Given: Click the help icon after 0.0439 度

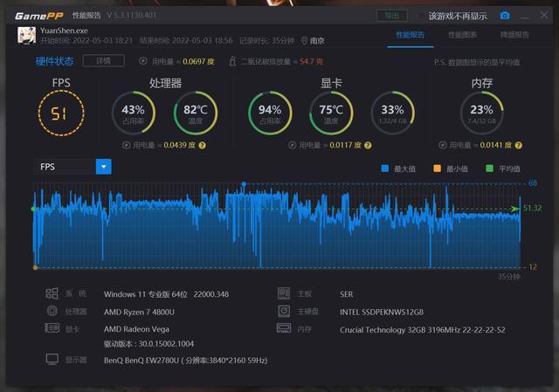Looking at the screenshot, I should pos(202,146).
